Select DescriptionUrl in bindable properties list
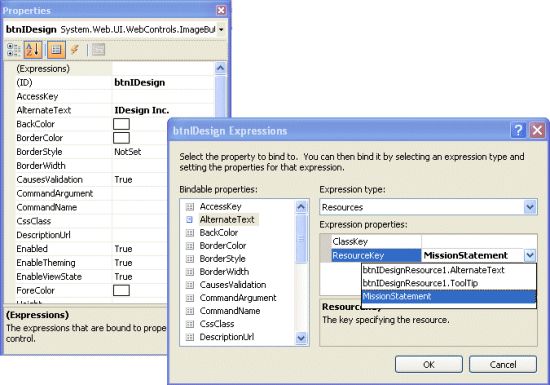The height and width of the screenshot is (385, 550). (x=227, y=337)
